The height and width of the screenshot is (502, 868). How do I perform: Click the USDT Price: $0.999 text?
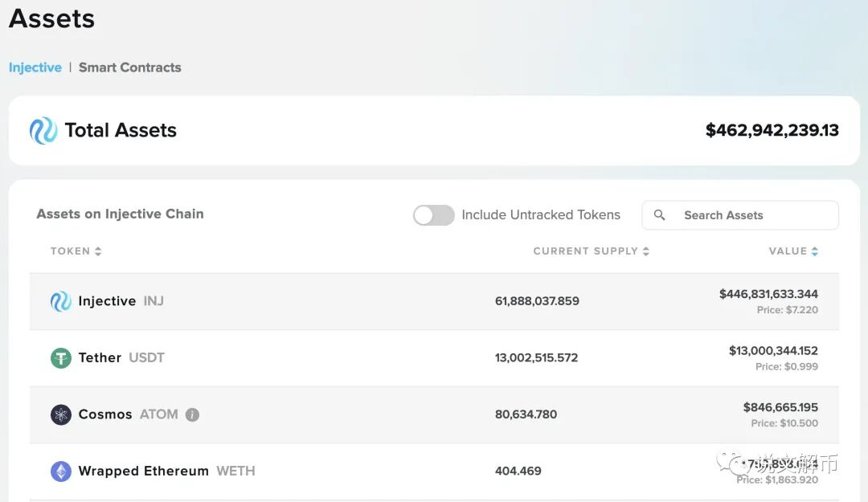point(787,366)
